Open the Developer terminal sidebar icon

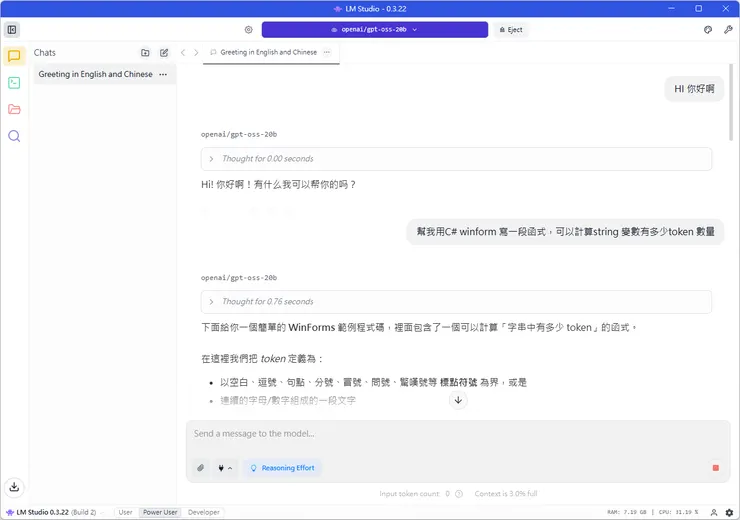pos(14,83)
